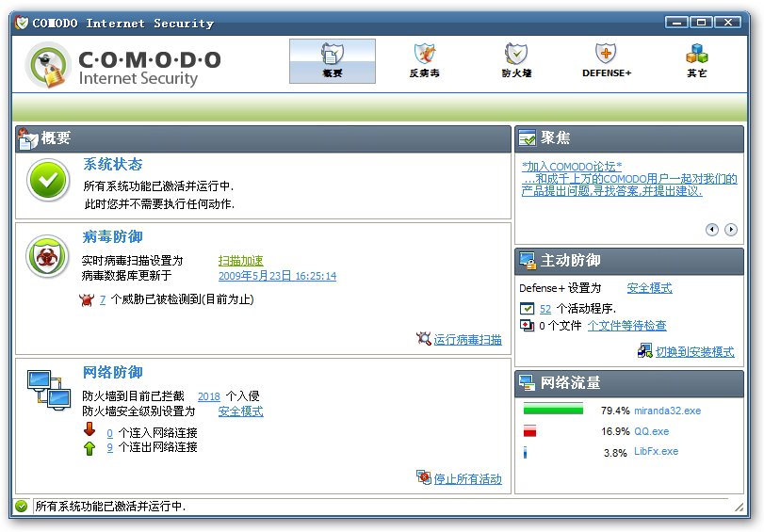Open the 2018 blocked intrusions link

pos(209,396)
